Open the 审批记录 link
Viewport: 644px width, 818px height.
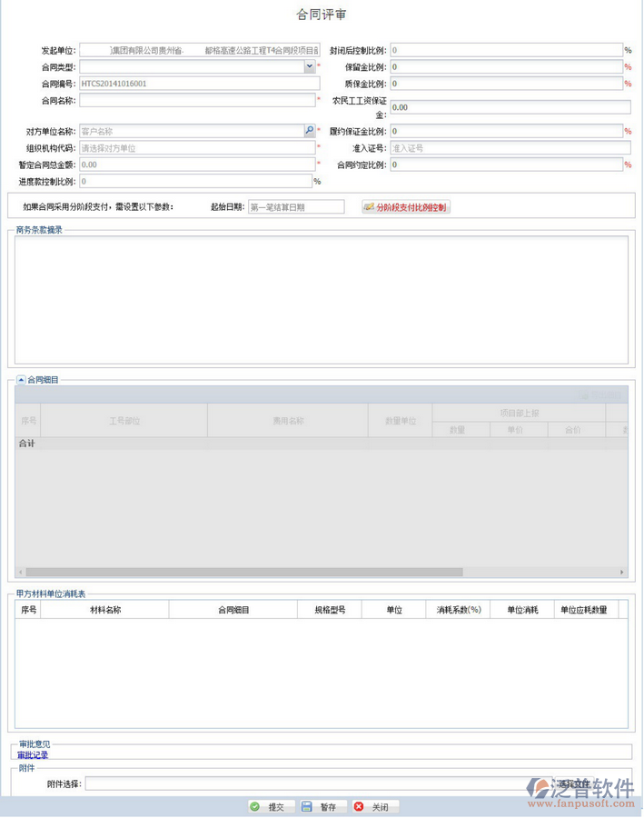click(33, 755)
